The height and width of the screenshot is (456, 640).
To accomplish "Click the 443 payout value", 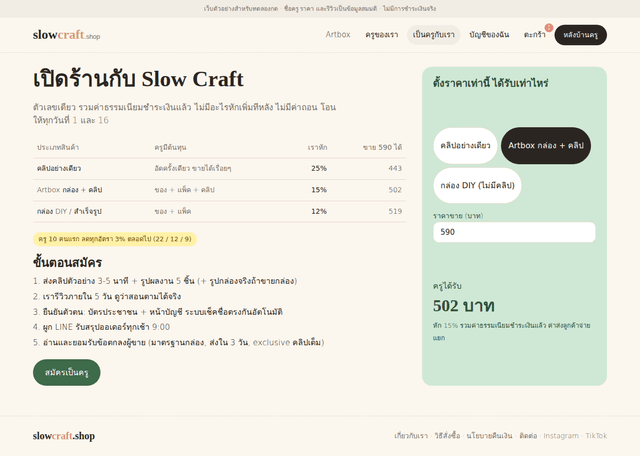I will [395, 168].
